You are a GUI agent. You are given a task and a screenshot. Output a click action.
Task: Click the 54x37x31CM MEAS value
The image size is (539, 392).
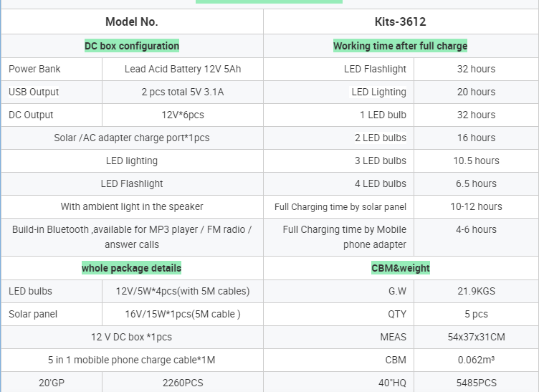click(x=476, y=337)
